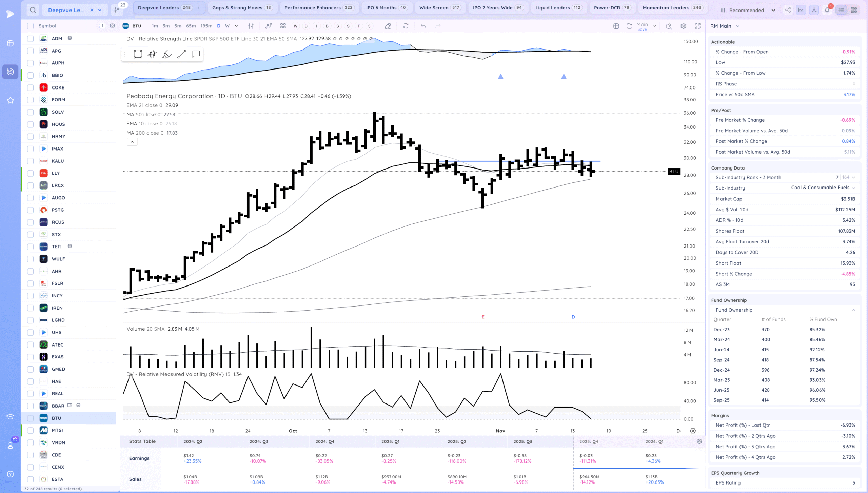Screen dimensions: 868x493
Task: Collapse the indicator legend chevron
Action: pos(132,142)
